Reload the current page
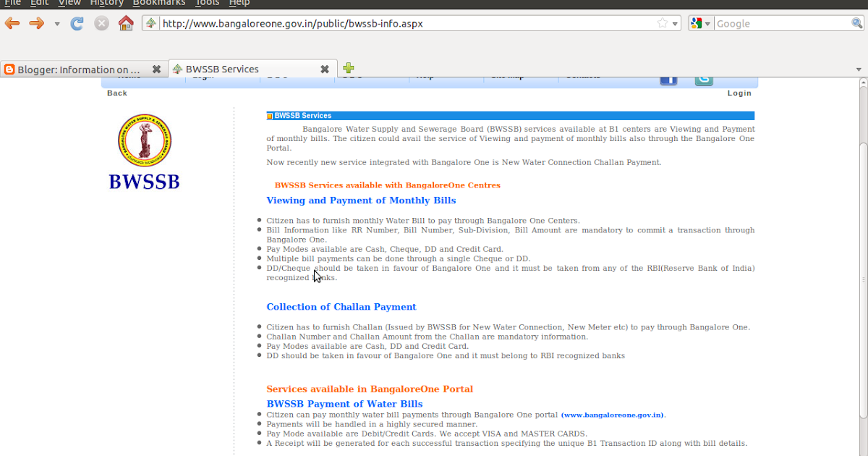 tap(77, 22)
